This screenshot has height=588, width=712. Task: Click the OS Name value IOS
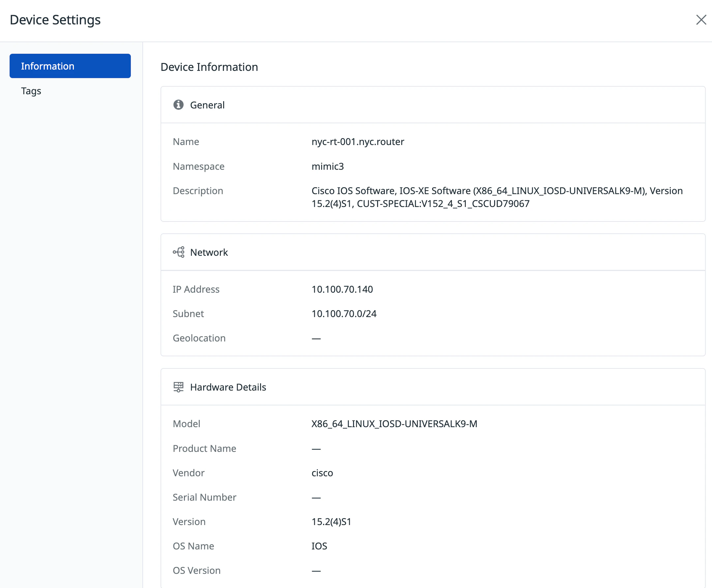click(x=319, y=546)
